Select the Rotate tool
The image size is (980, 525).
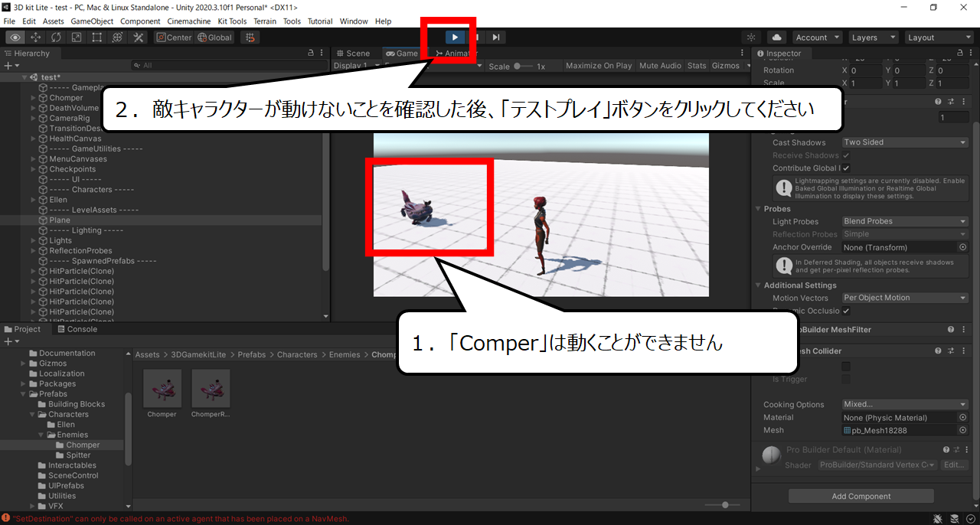57,37
